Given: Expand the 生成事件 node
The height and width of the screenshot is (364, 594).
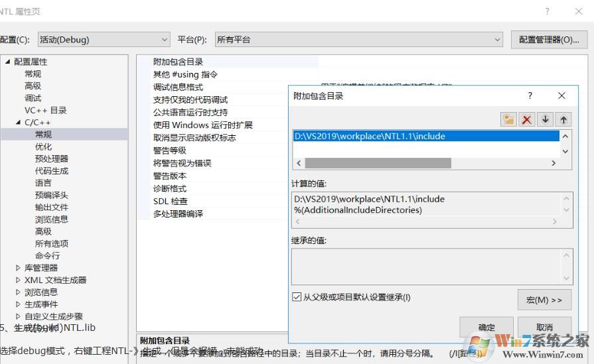Looking at the screenshot, I should [18, 304].
